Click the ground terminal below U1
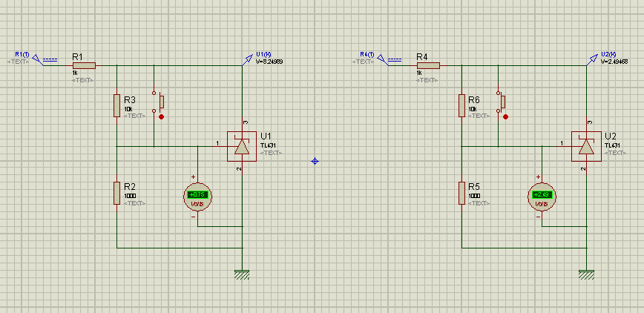The image size is (644, 313). 242,274
